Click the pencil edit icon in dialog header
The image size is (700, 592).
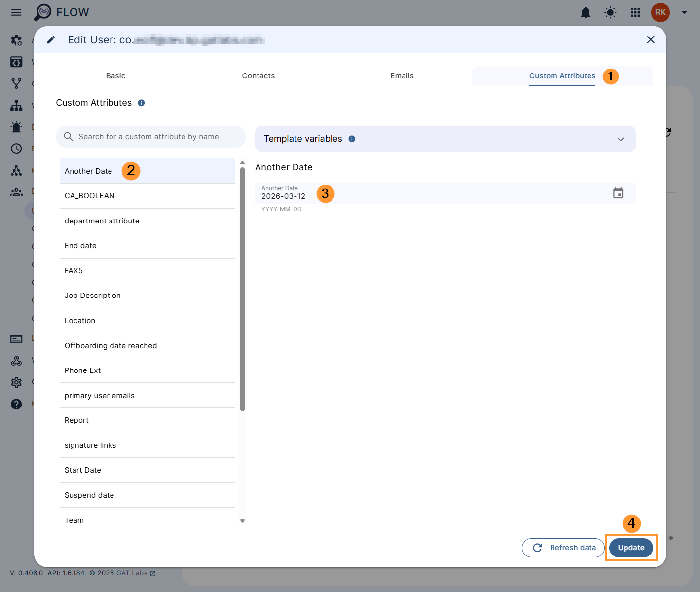(51, 39)
